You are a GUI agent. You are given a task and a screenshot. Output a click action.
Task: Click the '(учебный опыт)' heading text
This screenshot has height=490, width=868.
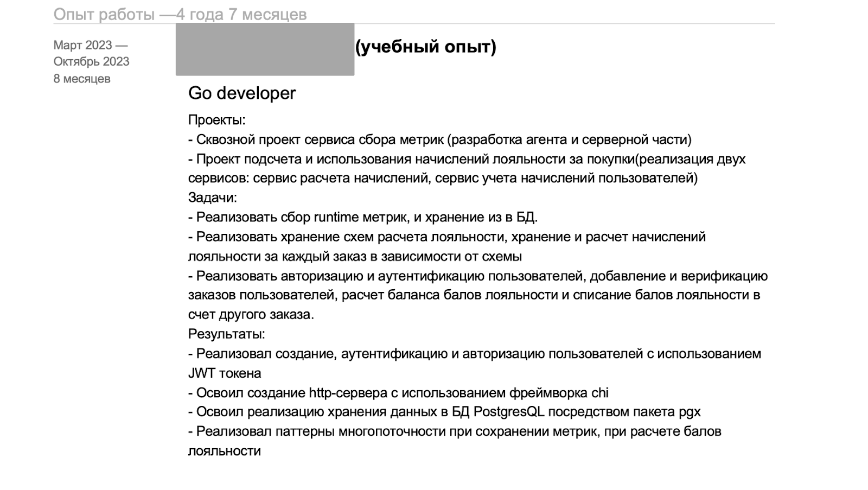(425, 47)
